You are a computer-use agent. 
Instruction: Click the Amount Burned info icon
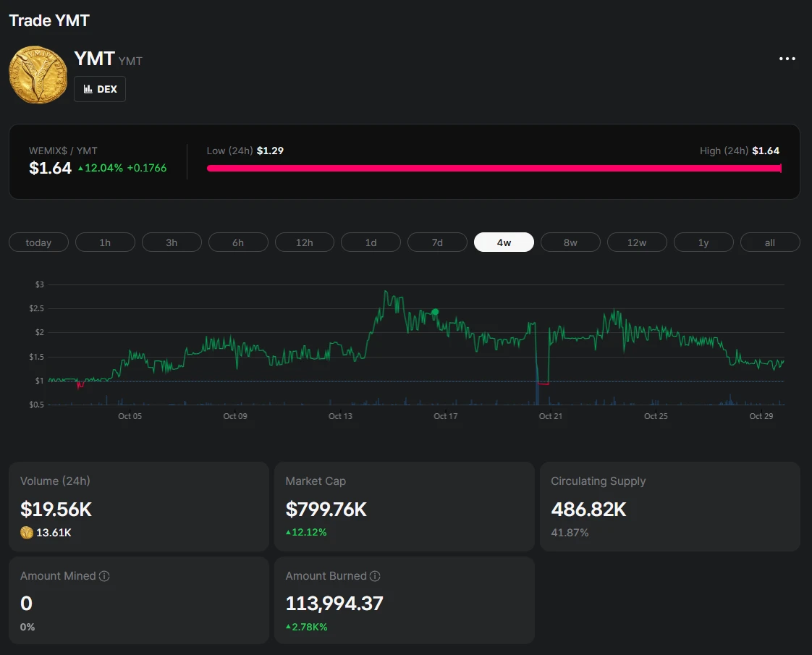(375, 576)
